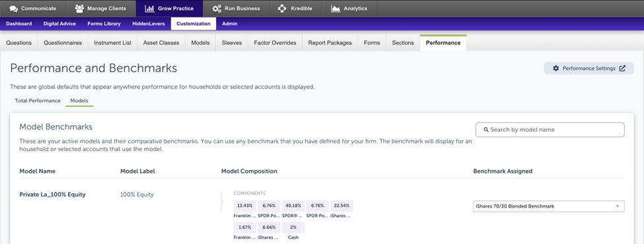Switch to the Sections tab
This screenshot has height=244, width=644.
(x=403, y=43)
